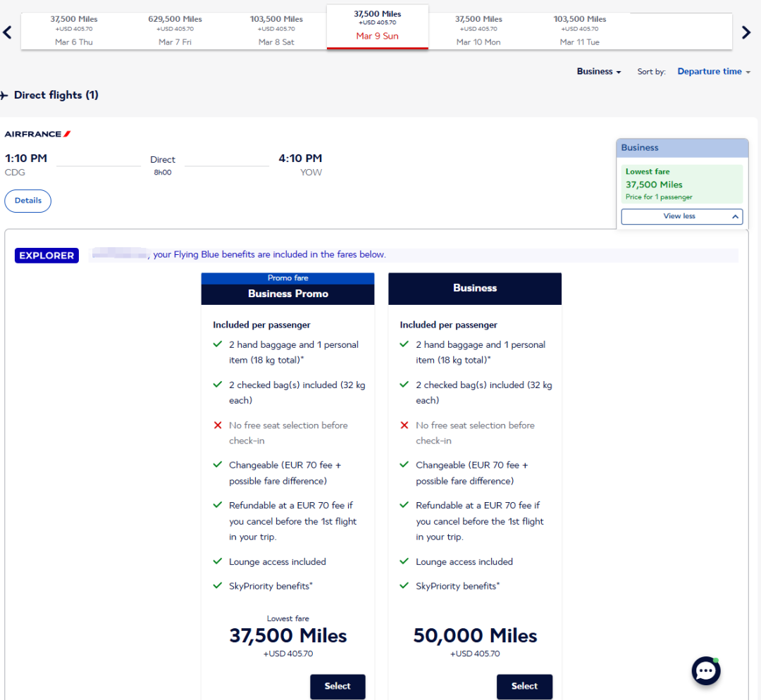Click the next dates right arrow
Image resolution: width=761 pixels, height=700 pixels.
pyautogui.click(x=746, y=32)
